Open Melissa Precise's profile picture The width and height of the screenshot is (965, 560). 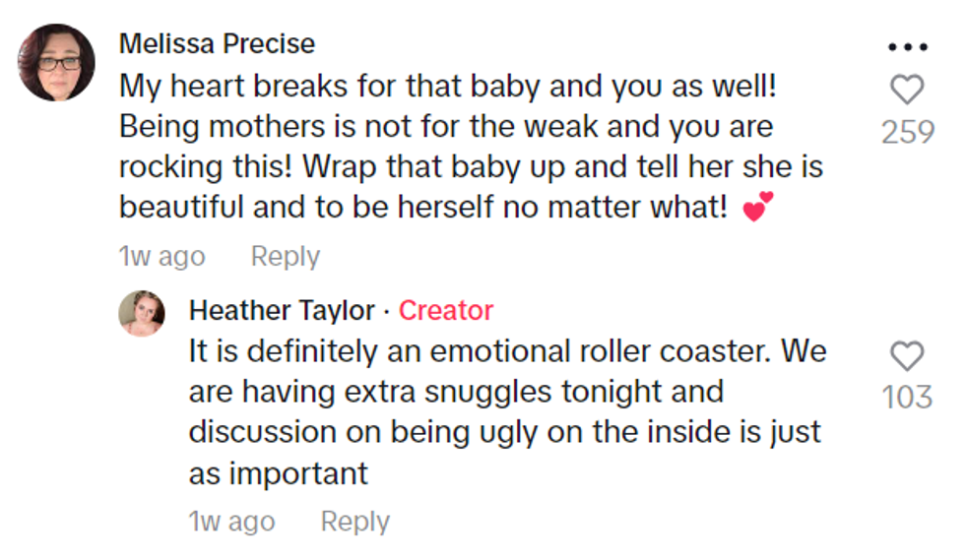56,63
